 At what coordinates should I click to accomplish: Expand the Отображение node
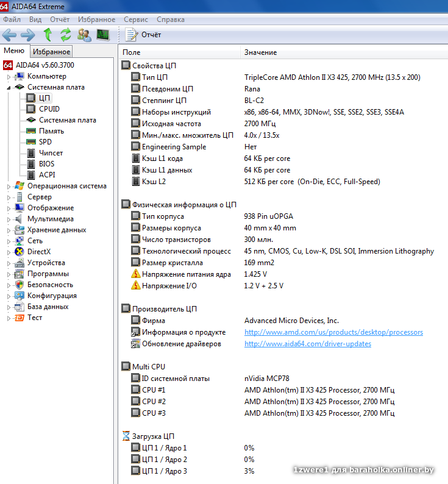point(9,208)
